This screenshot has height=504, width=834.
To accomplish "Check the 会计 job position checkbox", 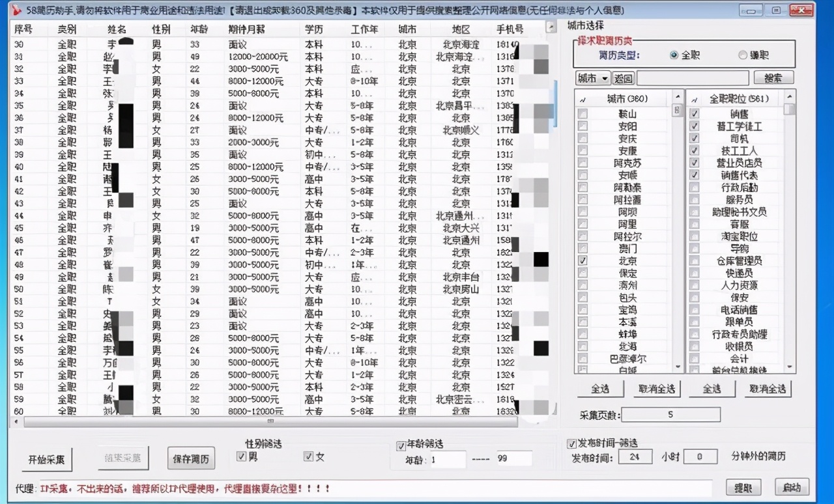I will [x=694, y=359].
